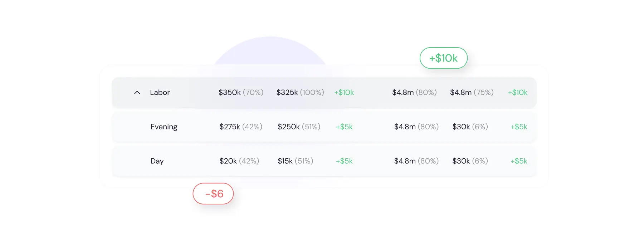644x252 pixels.
Task: Select the Labor row label
Action: 160,92
